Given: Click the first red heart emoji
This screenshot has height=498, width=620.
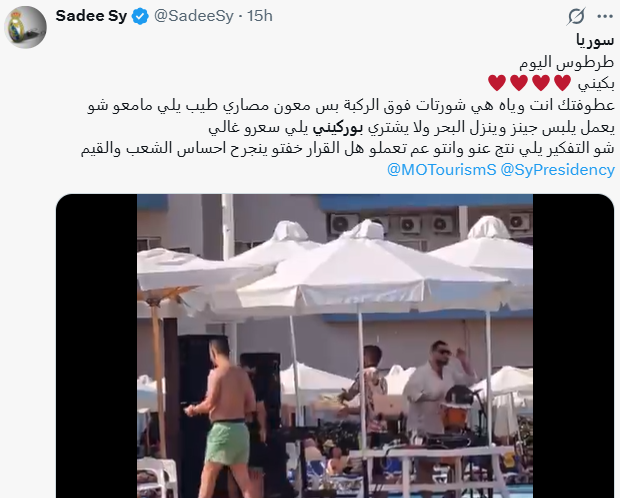Looking at the screenshot, I should pos(562,83).
